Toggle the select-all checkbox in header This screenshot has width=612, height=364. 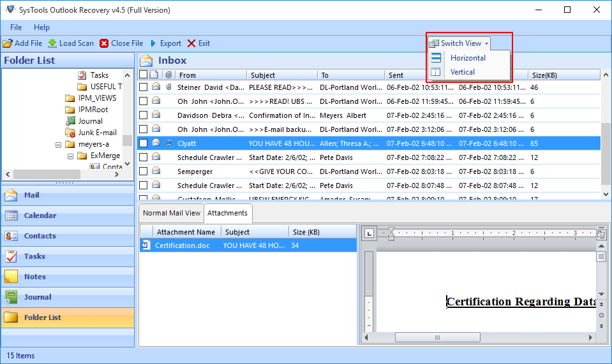(x=144, y=75)
